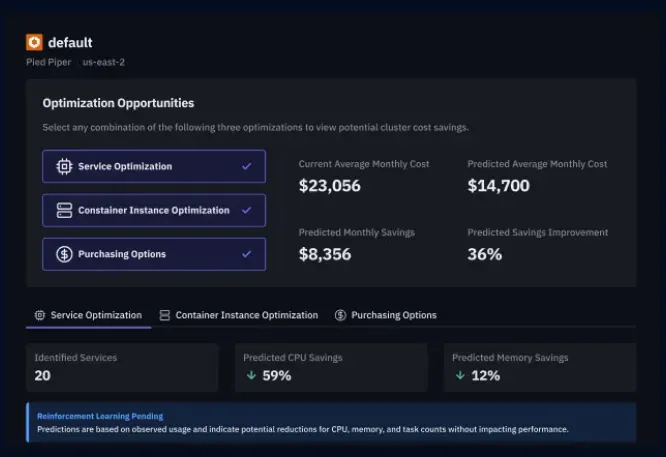
Task: Click the default cluster name title
Action: click(70, 42)
